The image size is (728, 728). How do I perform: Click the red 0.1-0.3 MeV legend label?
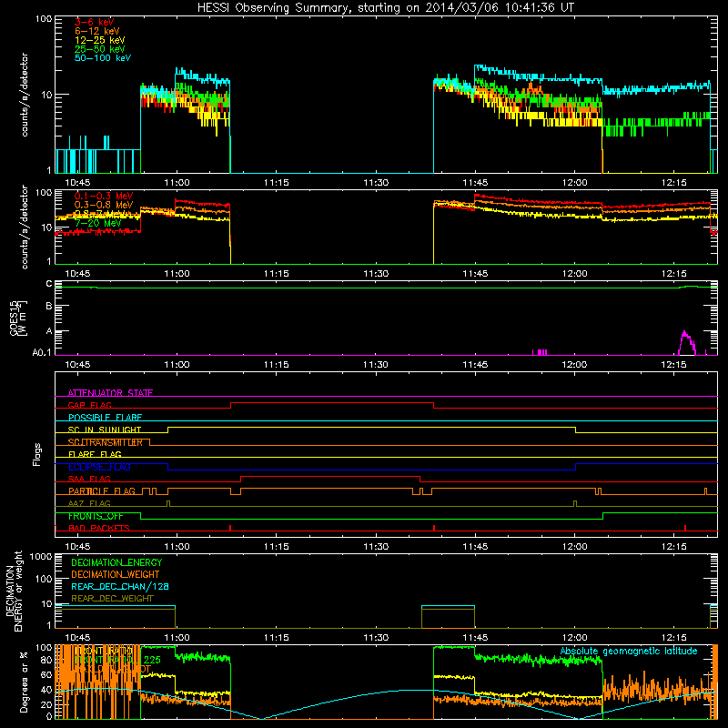click(104, 196)
